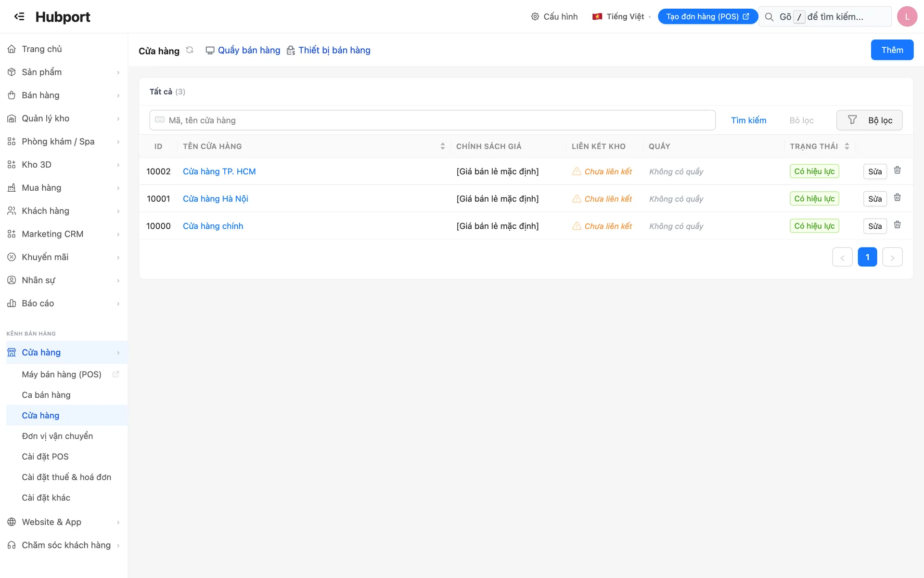This screenshot has width=924, height=578.
Task: Delete store Cửa hàng chính trash icon
Action: (x=897, y=225)
